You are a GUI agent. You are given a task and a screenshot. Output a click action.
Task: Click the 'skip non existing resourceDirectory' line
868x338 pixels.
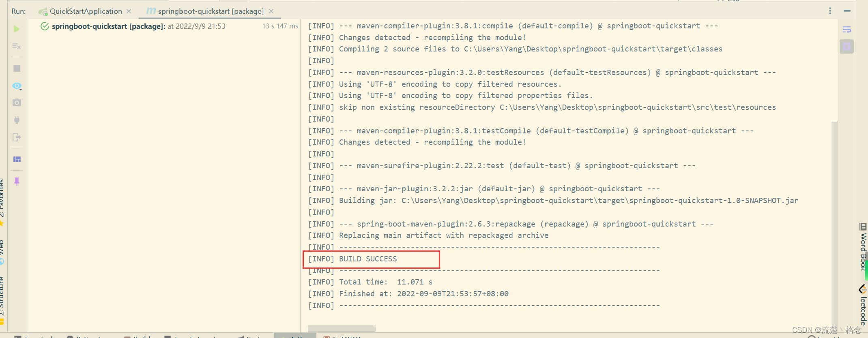point(542,107)
